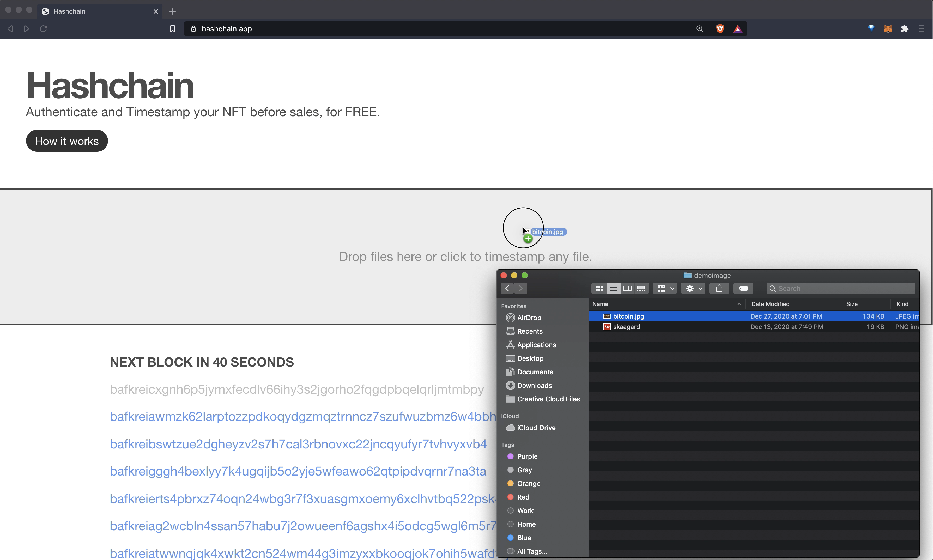Click the Brave Rewards triangle icon

(x=737, y=29)
